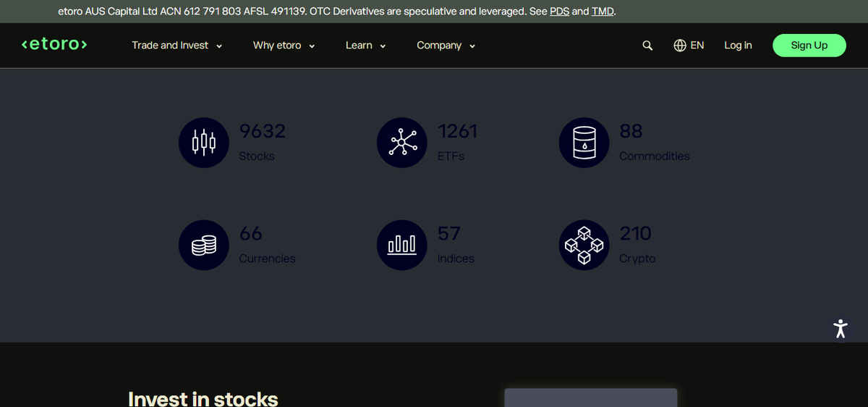Click the Currencies label
Image resolution: width=868 pixels, height=407 pixels.
pos(267,259)
